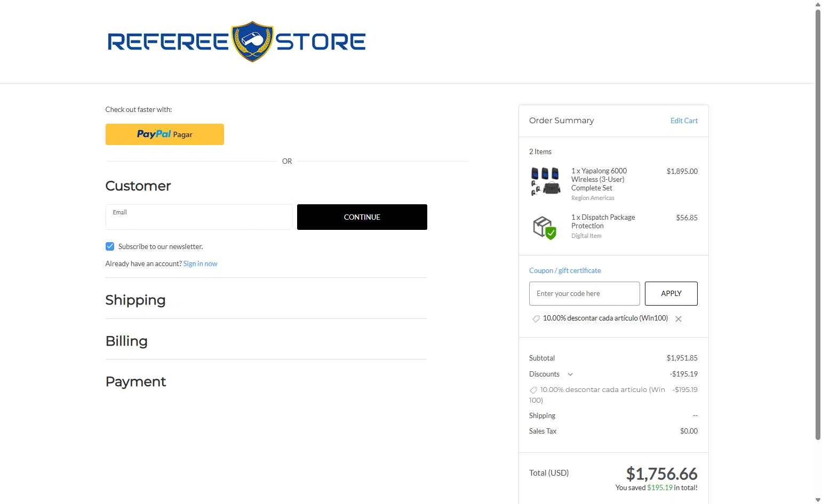Click the Dispatch Package Protection box icon
Viewport: 822px width, 504px height.
coord(545,228)
